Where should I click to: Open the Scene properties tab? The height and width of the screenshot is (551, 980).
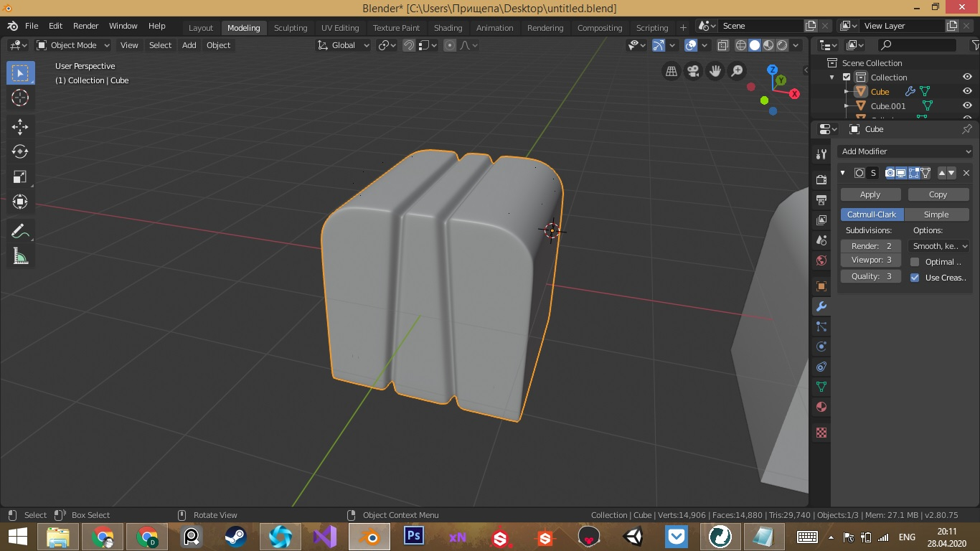pos(821,240)
